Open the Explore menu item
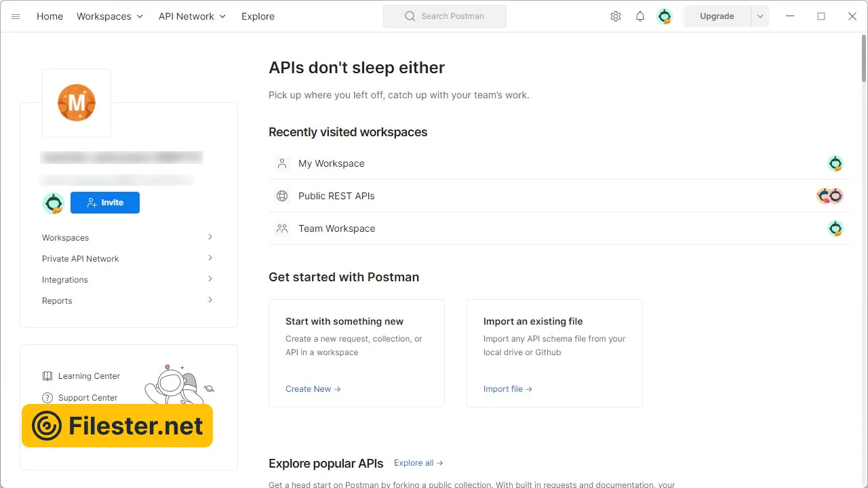868x488 pixels. click(258, 16)
